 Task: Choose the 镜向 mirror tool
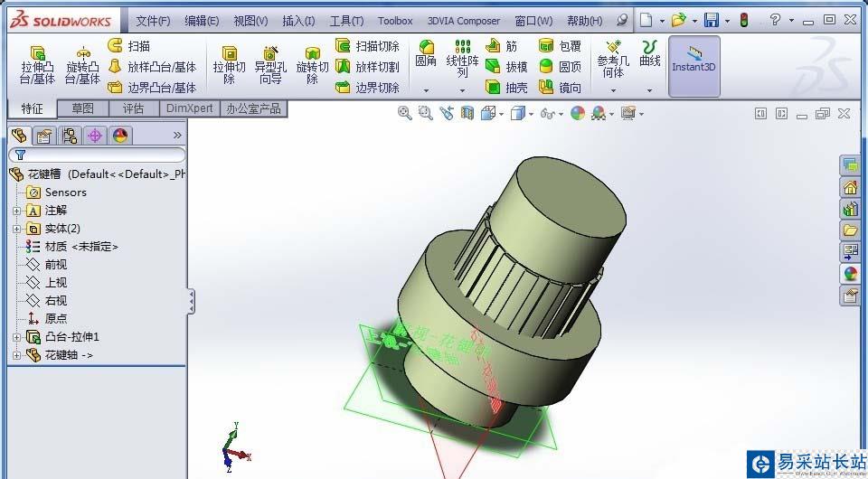click(560, 88)
